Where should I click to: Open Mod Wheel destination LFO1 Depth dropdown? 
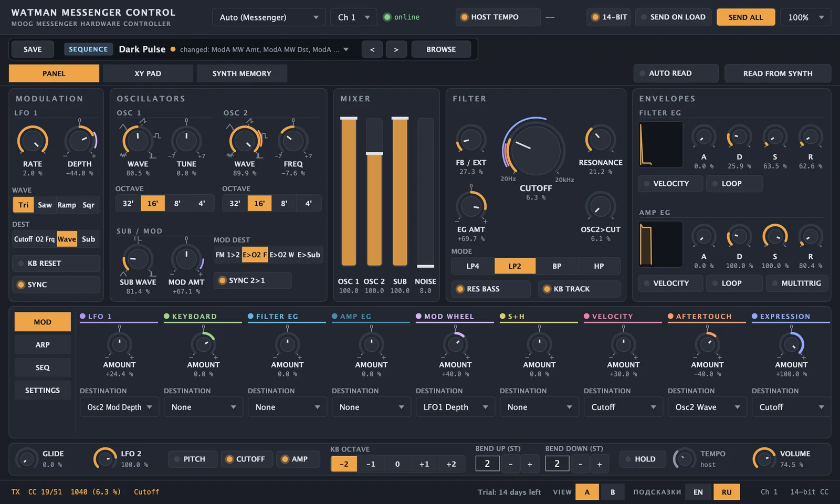pyautogui.click(x=455, y=407)
